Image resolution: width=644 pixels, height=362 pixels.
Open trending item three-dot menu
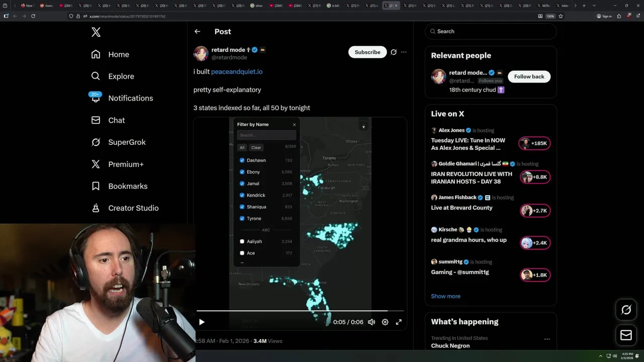547,339
